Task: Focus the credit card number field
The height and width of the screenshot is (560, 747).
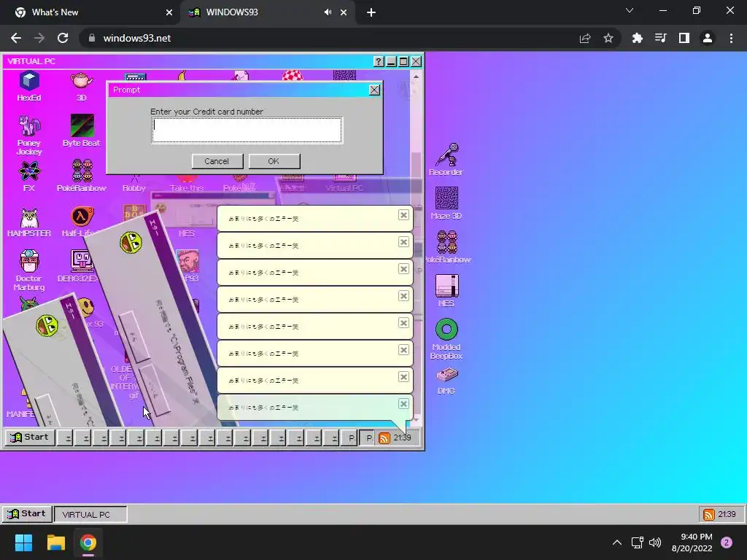Action: (247, 130)
